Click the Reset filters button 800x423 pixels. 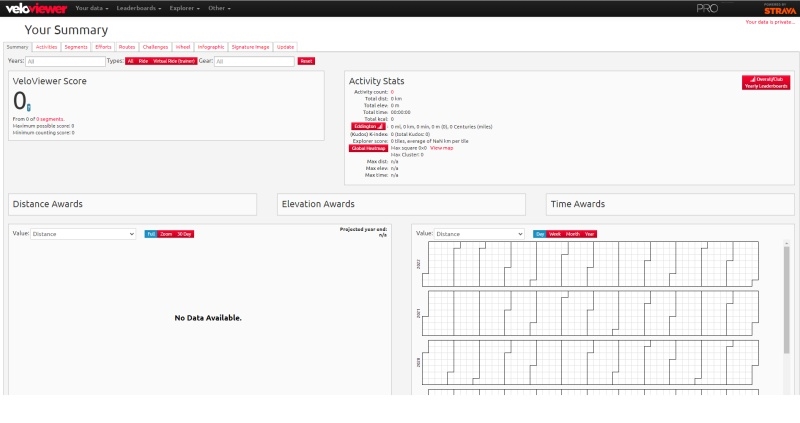306,61
